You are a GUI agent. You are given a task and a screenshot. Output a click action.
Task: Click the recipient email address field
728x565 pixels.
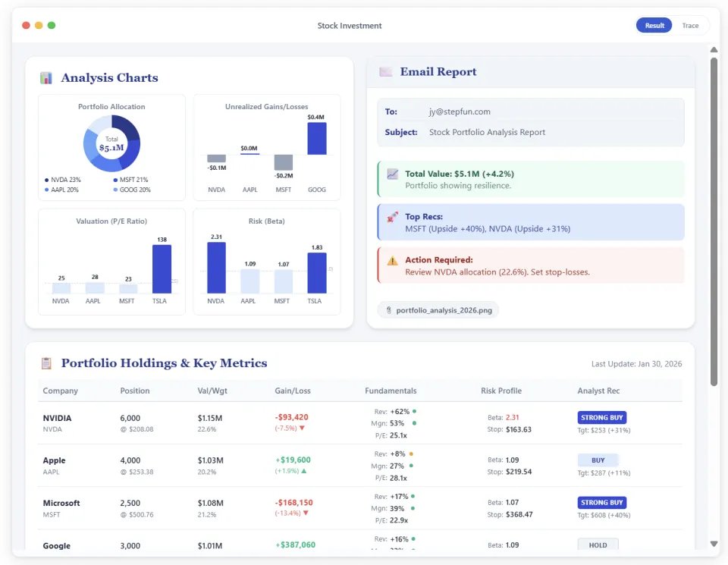[x=460, y=112]
